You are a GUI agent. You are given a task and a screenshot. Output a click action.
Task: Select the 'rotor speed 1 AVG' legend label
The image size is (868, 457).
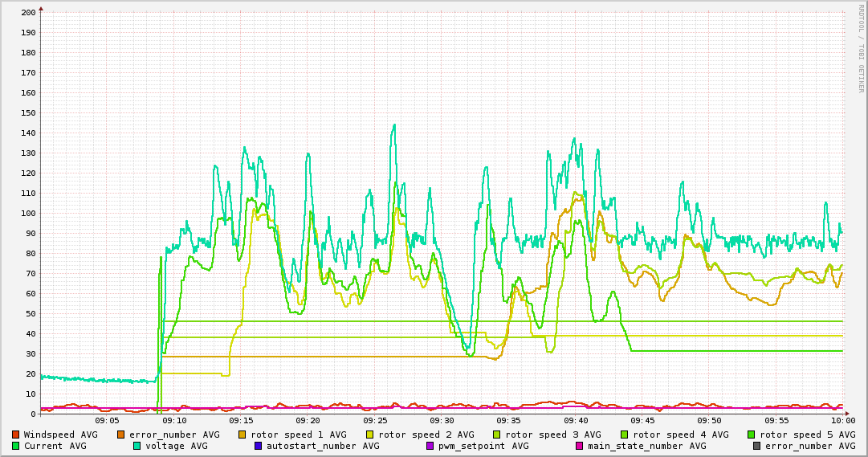point(299,435)
